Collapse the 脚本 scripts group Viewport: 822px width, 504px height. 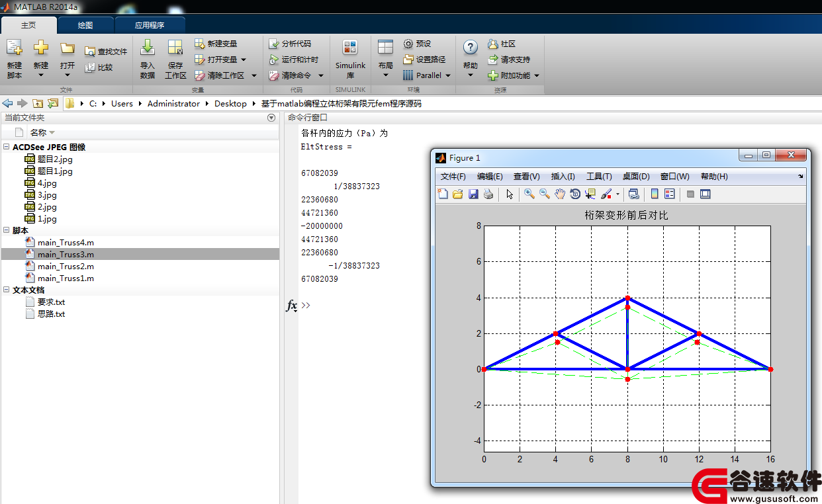coord(7,231)
